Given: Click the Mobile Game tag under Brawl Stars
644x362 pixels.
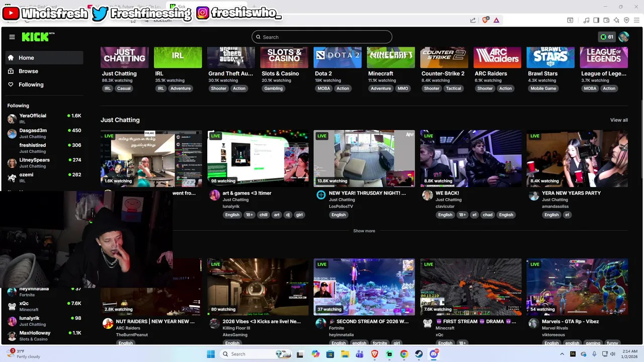Looking at the screenshot, I should [x=543, y=88].
